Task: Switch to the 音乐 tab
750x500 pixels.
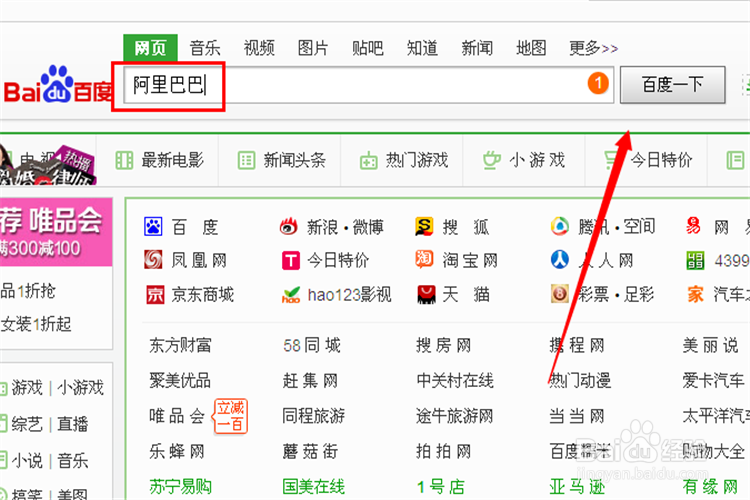Action: click(x=205, y=48)
